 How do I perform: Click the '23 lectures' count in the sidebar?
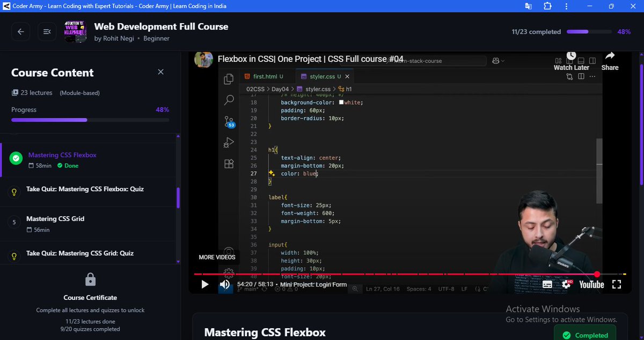click(x=32, y=93)
